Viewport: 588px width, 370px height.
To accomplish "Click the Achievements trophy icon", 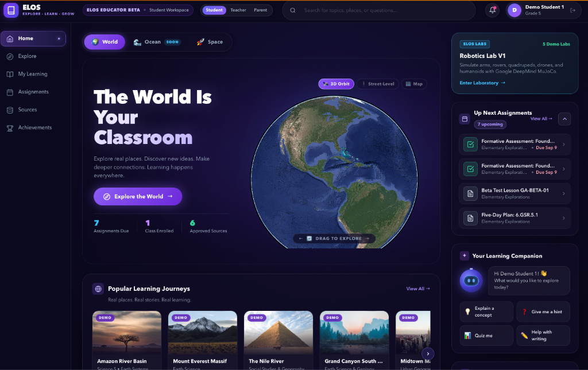I will point(10,128).
